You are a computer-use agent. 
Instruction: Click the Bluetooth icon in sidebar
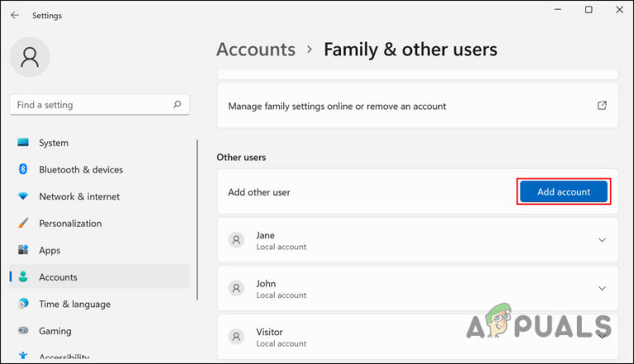23,169
